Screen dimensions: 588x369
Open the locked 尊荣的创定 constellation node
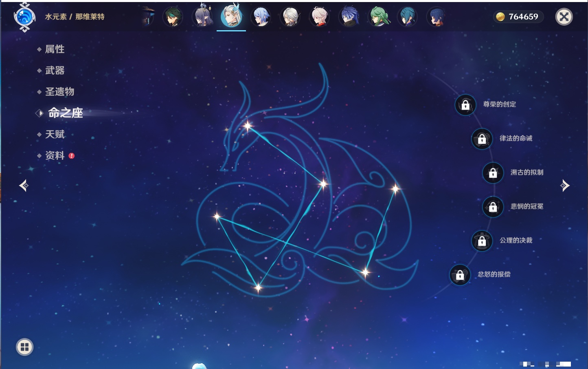[465, 105]
